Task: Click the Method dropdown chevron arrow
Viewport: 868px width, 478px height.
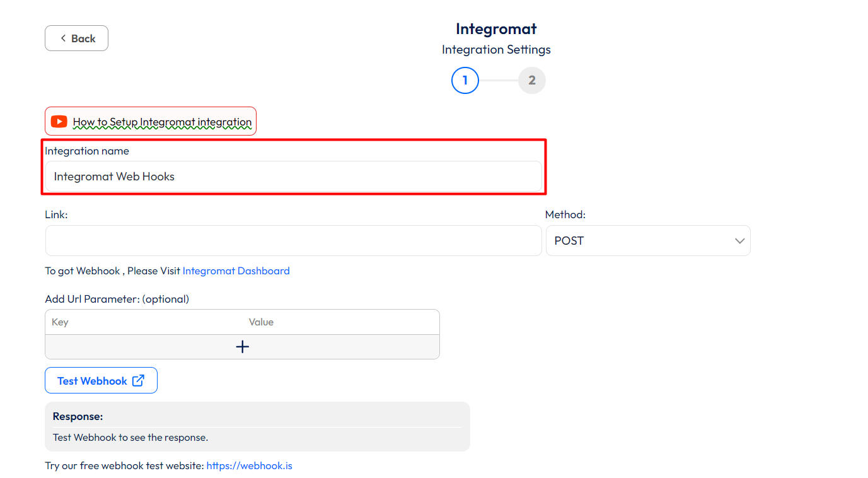Action: click(x=739, y=241)
